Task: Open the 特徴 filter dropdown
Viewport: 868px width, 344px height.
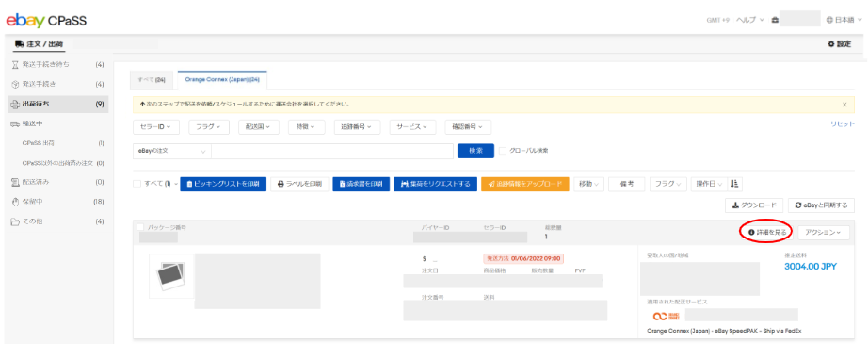Action: coord(306,127)
